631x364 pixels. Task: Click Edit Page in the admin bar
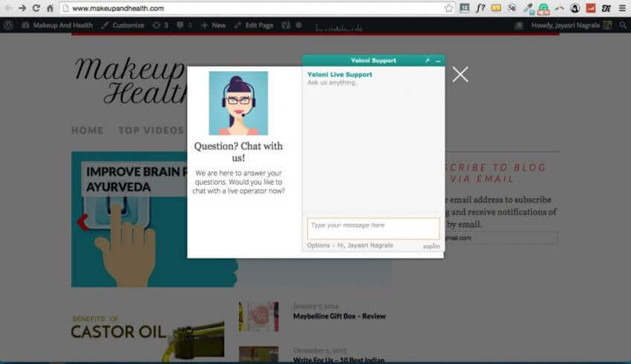[x=254, y=25]
